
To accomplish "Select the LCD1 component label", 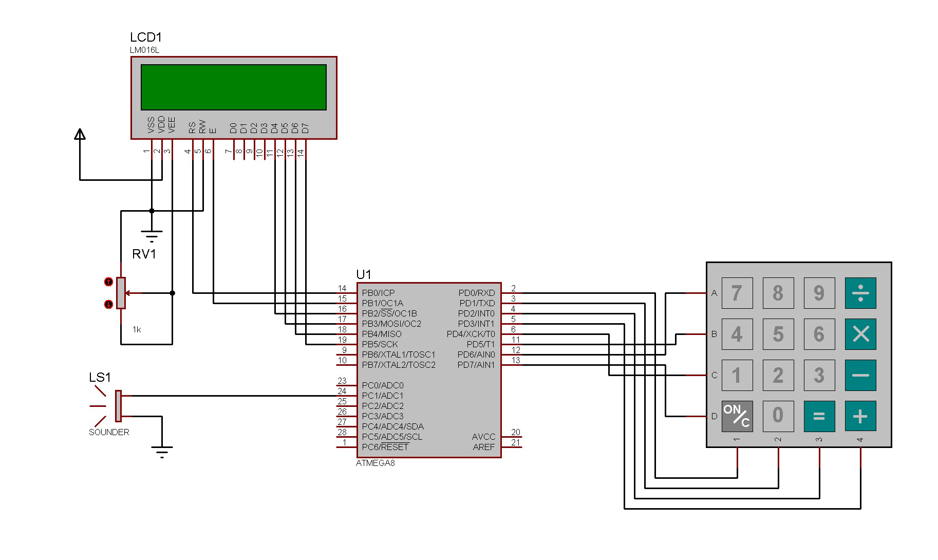I will coord(146,38).
